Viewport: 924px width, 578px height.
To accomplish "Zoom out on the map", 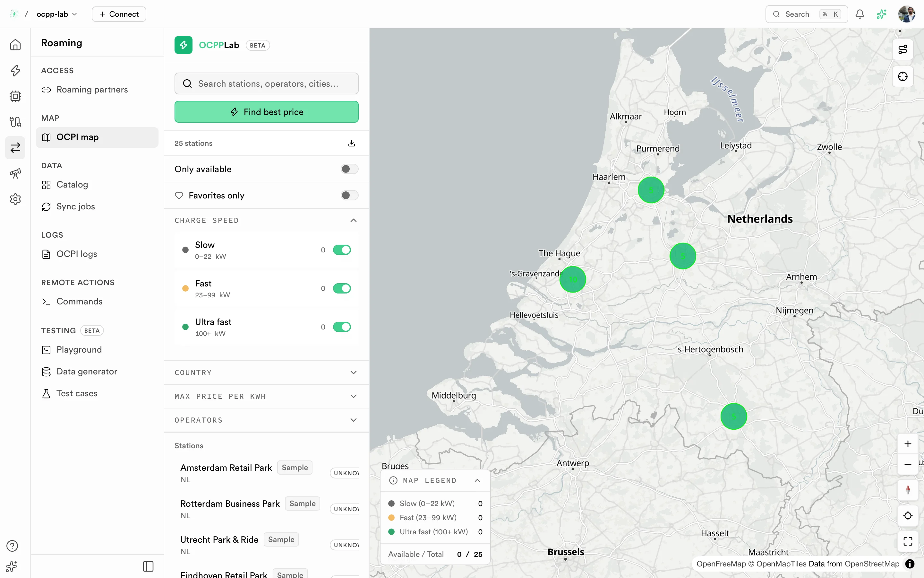I will coord(908,464).
